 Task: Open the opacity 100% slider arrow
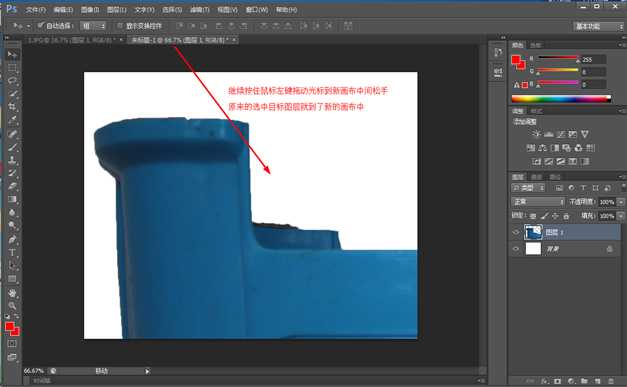coord(621,202)
